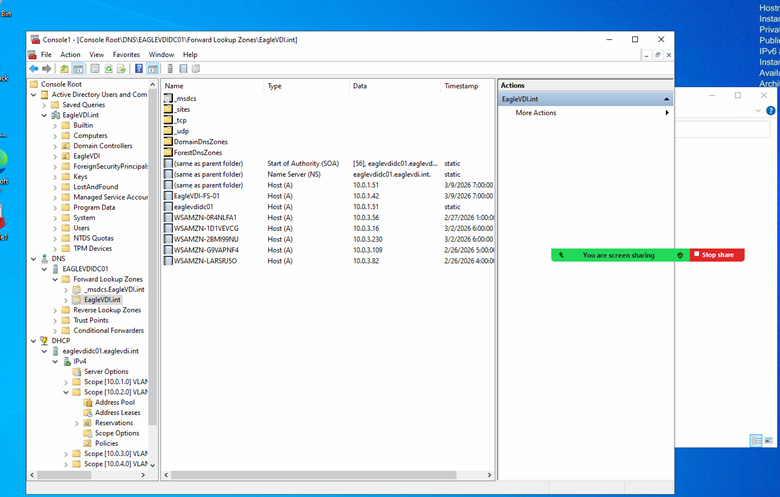780x497 pixels.
Task: Open the Window menu
Action: coord(161,55)
